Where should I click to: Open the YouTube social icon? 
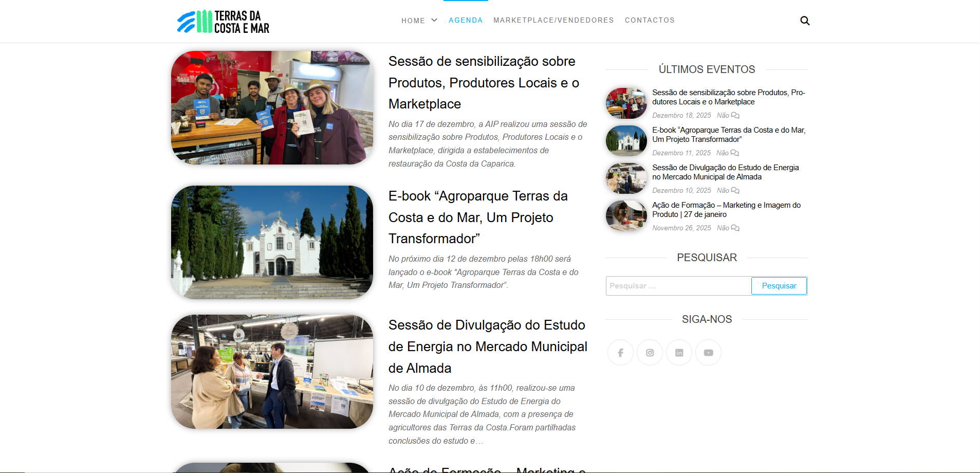(708, 353)
